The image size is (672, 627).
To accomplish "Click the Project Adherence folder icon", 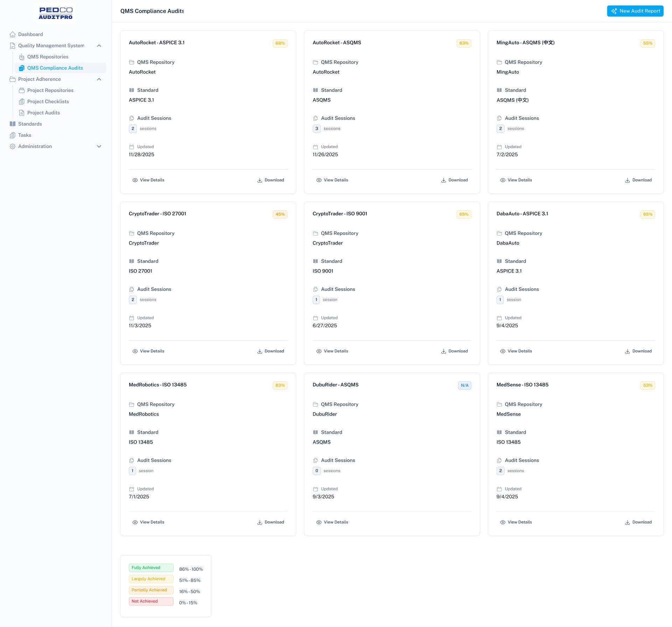I will coord(13,79).
